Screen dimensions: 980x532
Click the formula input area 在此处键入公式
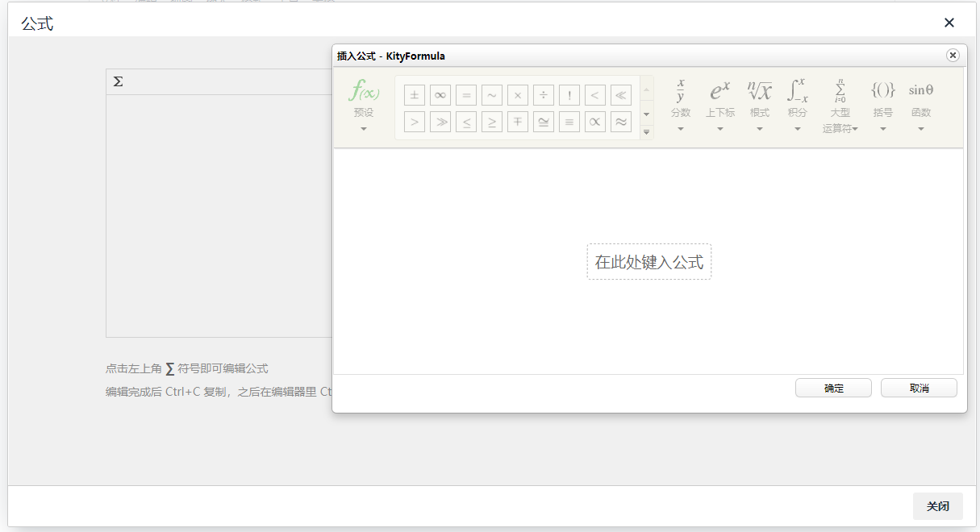click(x=648, y=261)
